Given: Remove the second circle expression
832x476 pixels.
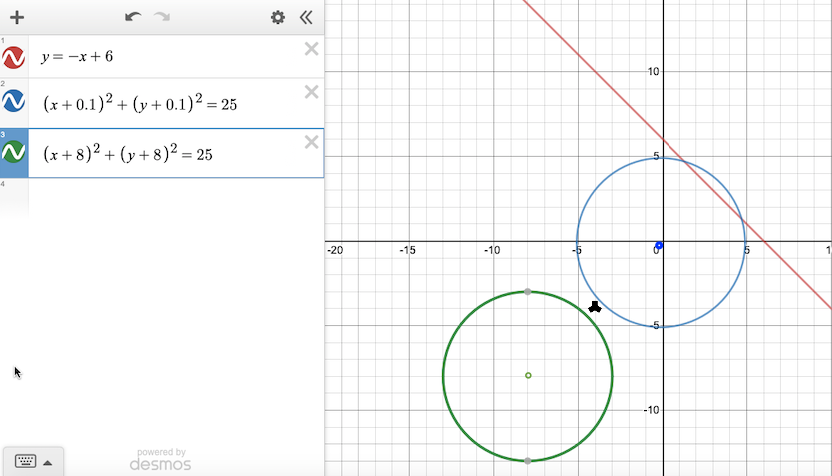Looking at the screenshot, I should (x=311, y=92).
